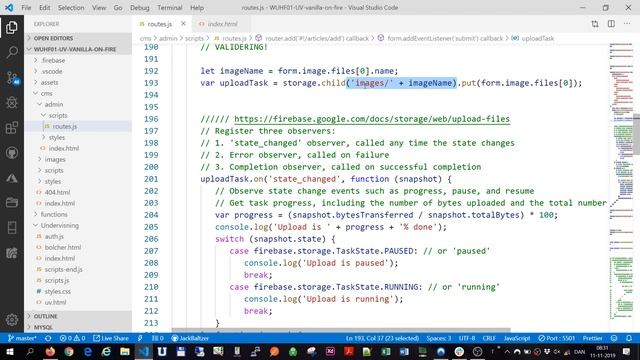
Task: Expand the assets folder
Action: tap(78, 82)
